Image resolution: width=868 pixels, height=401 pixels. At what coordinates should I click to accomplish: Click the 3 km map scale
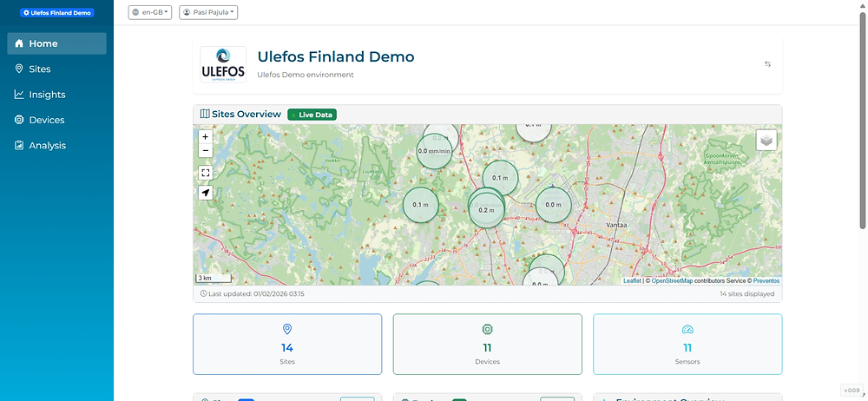pos(214,278)
